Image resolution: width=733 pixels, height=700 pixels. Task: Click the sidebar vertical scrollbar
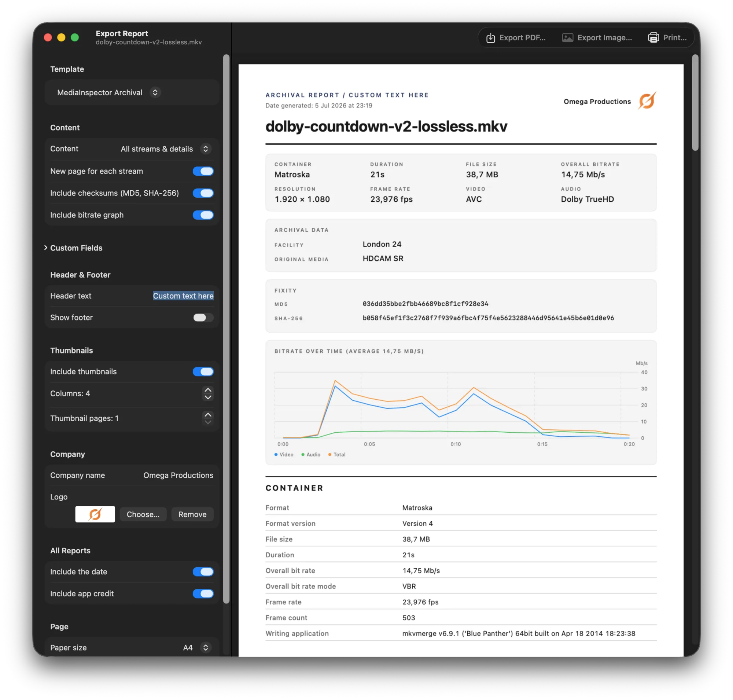pos(226,329)
